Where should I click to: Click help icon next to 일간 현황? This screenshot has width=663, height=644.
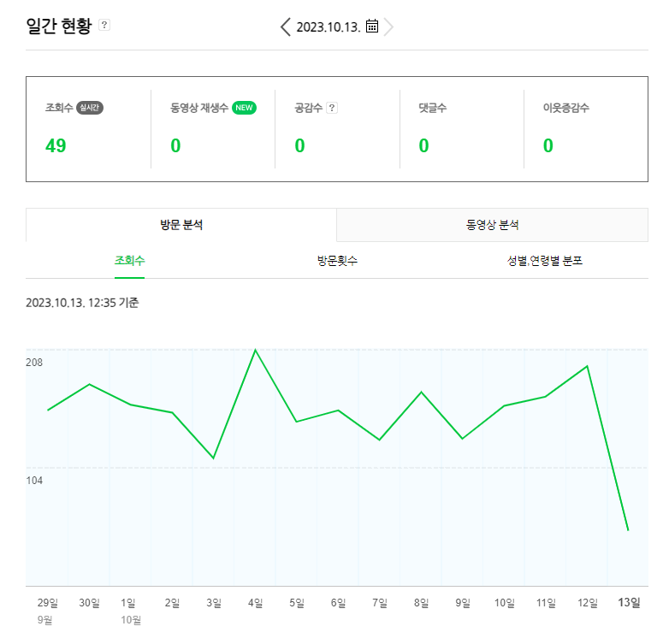[104, 25]
